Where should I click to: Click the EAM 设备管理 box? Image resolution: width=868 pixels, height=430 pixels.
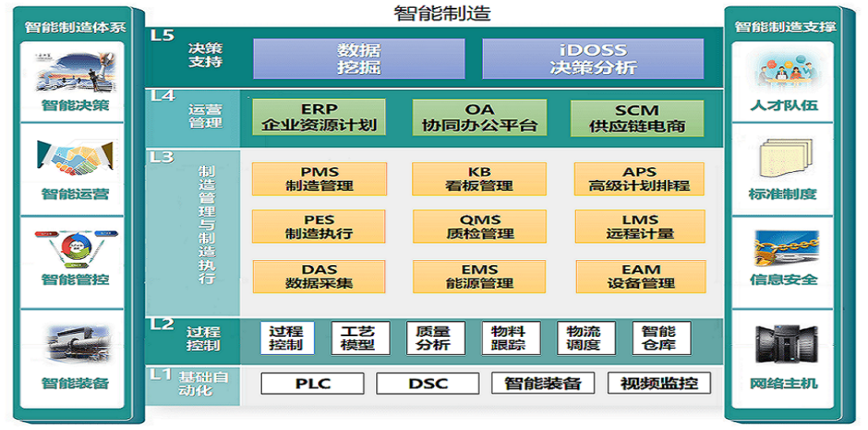641,277
